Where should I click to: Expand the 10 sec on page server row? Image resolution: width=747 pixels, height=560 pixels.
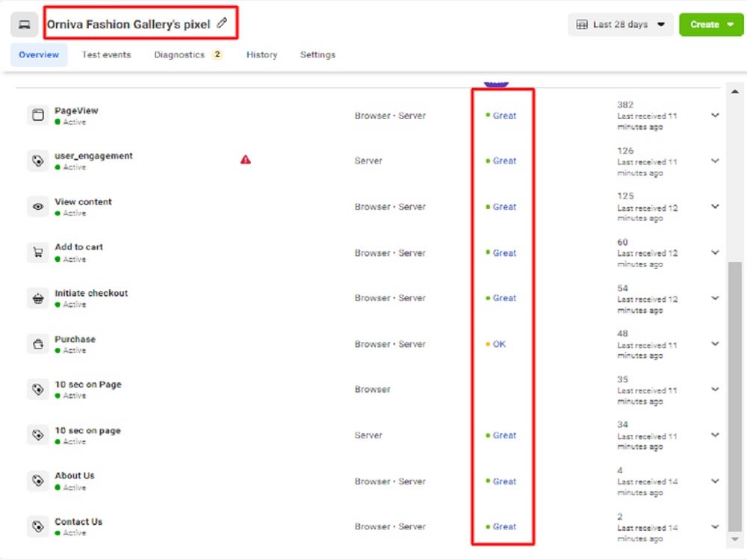(x=715, y=435)
